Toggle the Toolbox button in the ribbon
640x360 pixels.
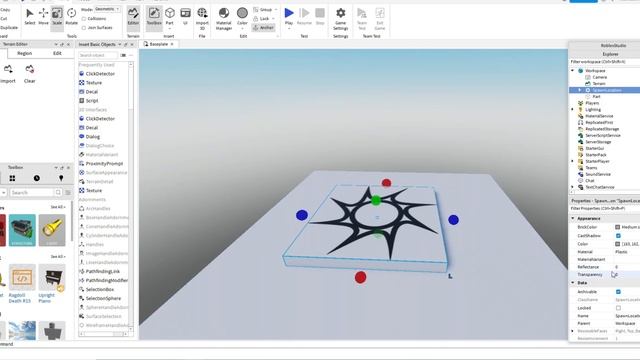click(x=154, y=16)
